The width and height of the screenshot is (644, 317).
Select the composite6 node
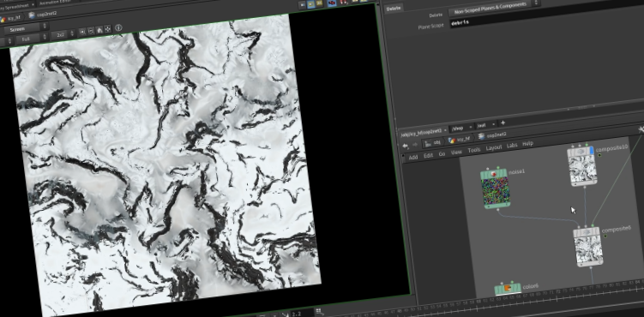(588, 246)
